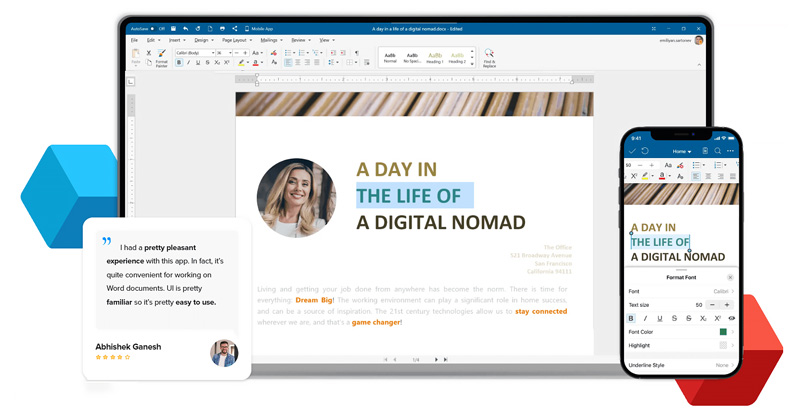Toggle Bold in the desktop ribbon

coord(179,62)
